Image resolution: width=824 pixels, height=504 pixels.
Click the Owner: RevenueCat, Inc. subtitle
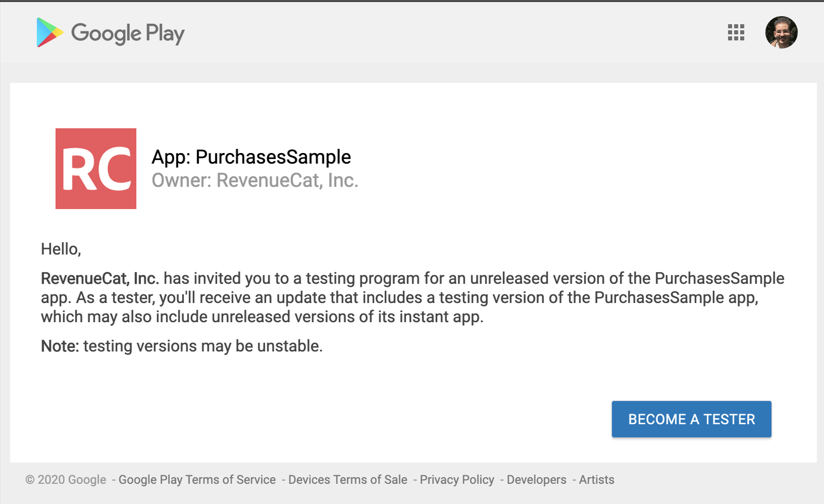click(255, 180)
